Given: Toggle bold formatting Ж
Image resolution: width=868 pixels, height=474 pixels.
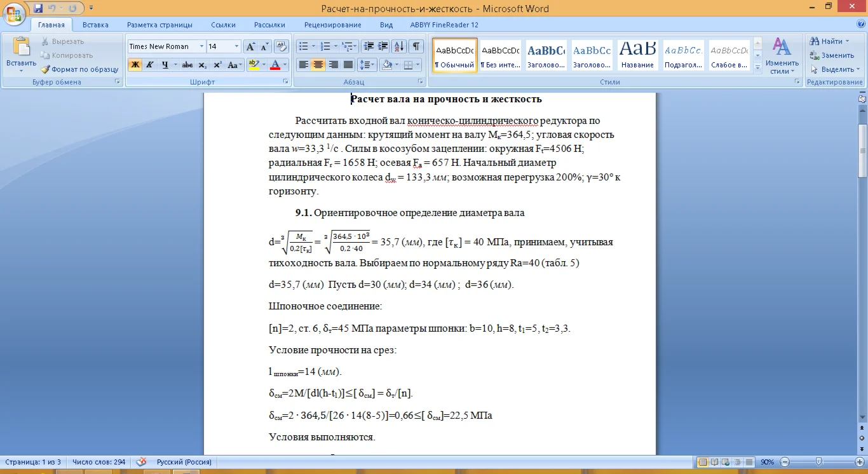Looking at the screenshot, I should [135, 65].
